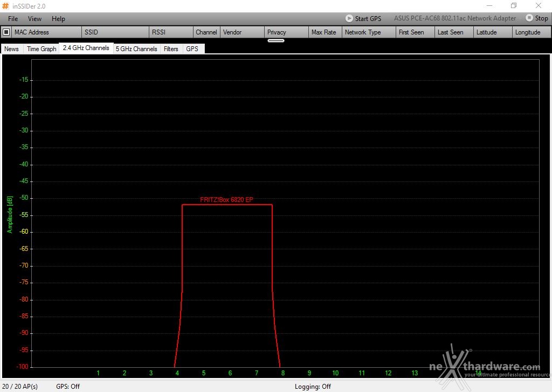Sort by Network Type column header
Image resolution: width=552 pixels, height=392 pixels.
click(368, 32)
